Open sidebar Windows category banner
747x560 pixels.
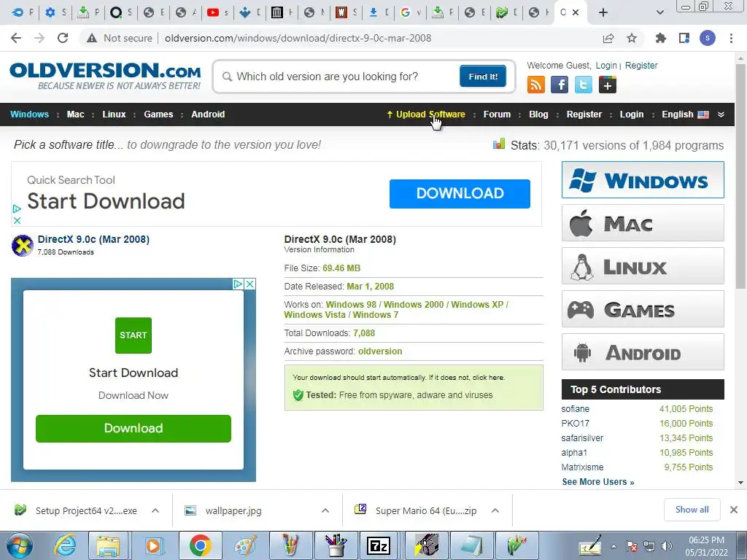click(x=643, y=180)
